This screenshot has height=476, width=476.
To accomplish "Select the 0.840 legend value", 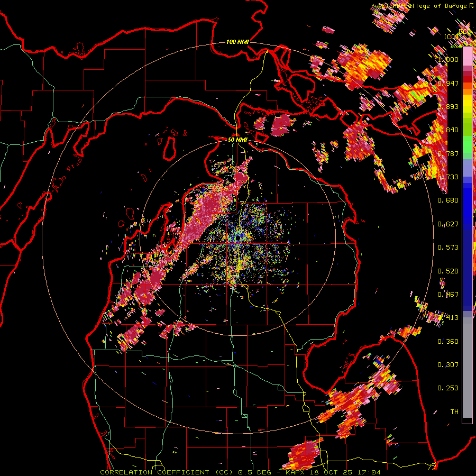I will [x=448, y=130].
